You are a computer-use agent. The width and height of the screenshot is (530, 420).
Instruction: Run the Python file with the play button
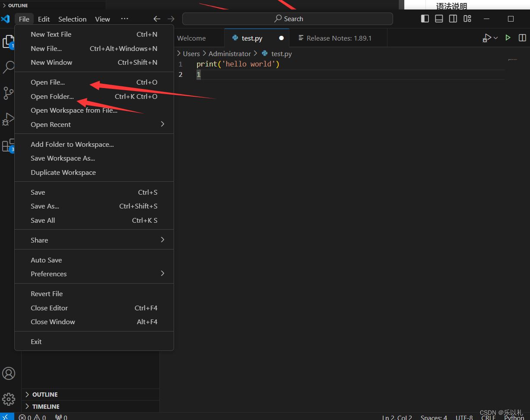coord(508,38)
